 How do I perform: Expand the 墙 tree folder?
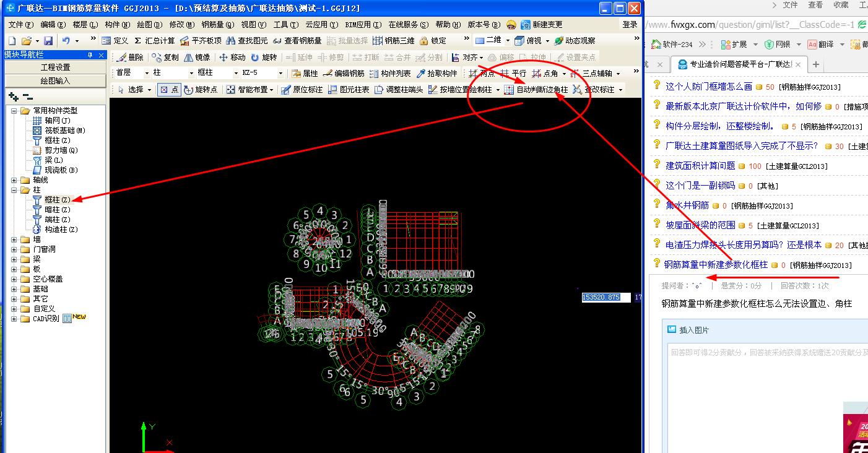pos(14,239)
